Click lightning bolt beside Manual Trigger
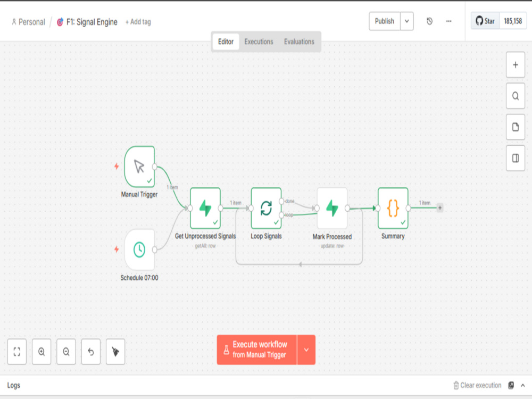The width and height of the screenshot is (532, 399). 117,166
